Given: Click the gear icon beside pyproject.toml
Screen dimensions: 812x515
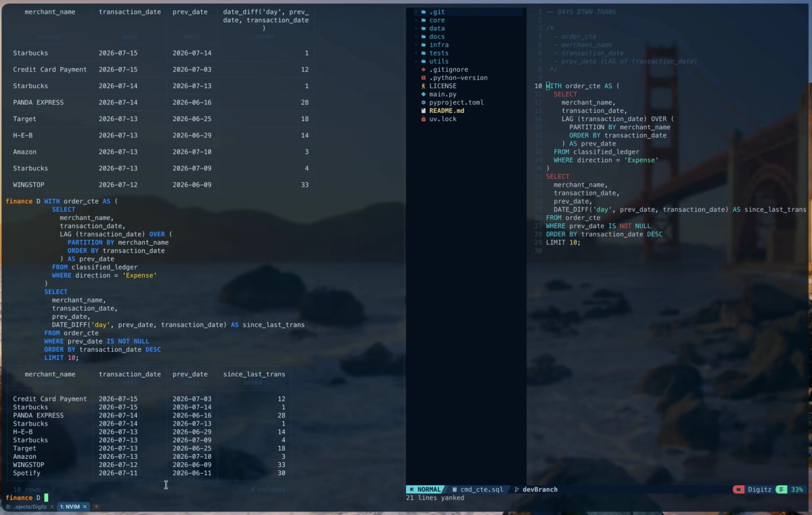Looking at the screenshot, I should [423, 102].
